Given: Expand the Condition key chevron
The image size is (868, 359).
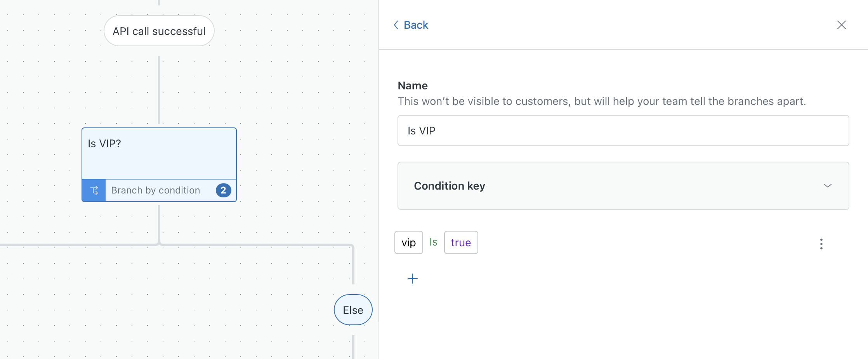Looking at the screenshot, I should (x=827, y=186).
